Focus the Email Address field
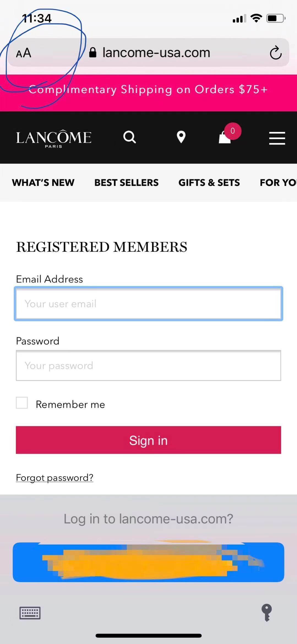The height and width of the screenshot is (644, 297). coord(148,304)
